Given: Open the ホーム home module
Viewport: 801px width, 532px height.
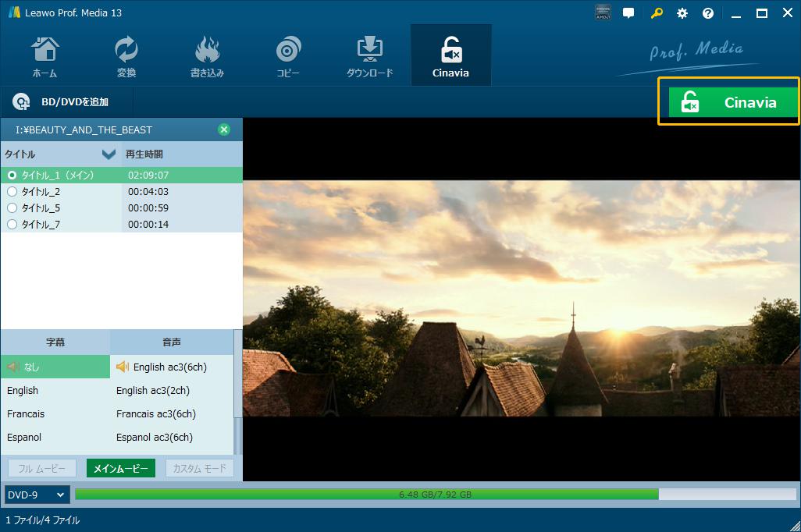Looking at the screenshot, I should 45,57.
